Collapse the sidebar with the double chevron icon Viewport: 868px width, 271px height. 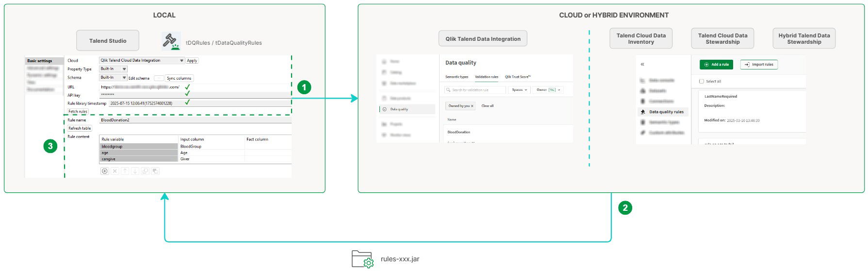[x=642, y=65]
